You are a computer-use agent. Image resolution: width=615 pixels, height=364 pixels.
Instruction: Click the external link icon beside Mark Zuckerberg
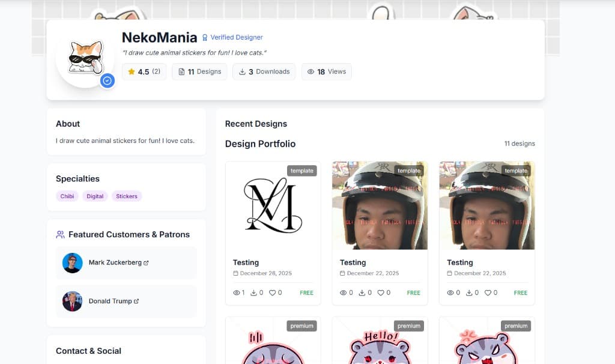pos(147,263)
